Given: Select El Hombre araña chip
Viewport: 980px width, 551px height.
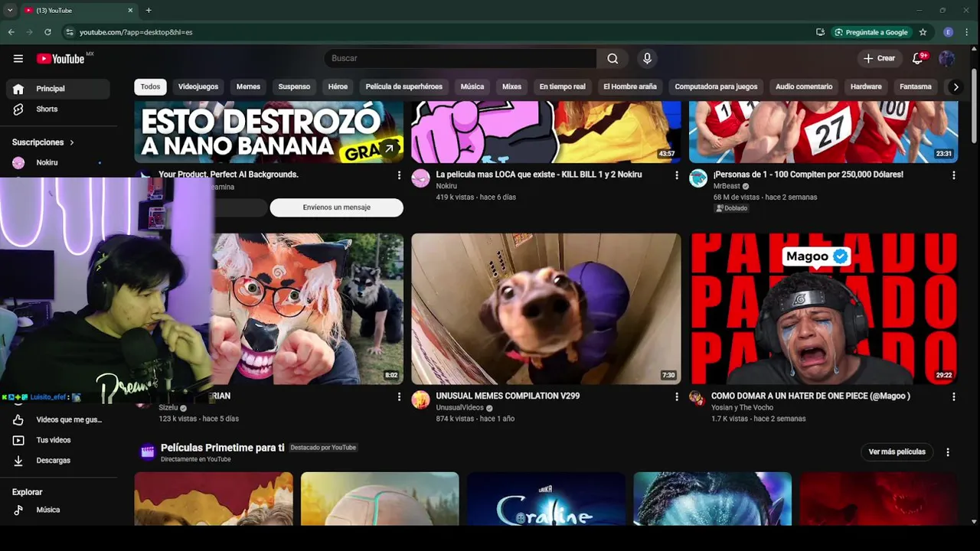Looking at the screenshot, I should 630,86.
